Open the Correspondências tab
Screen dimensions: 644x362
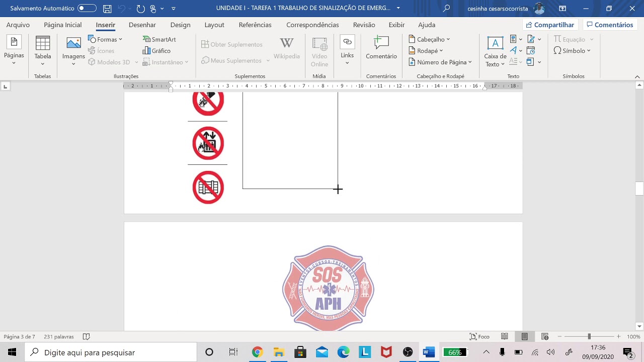312,25
